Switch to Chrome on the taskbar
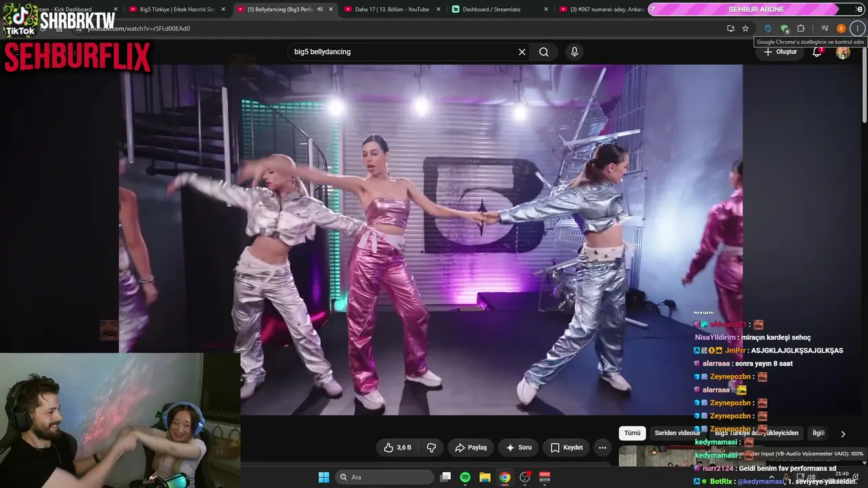The height and width of the screenshot is (488, 868). [505, 477]
